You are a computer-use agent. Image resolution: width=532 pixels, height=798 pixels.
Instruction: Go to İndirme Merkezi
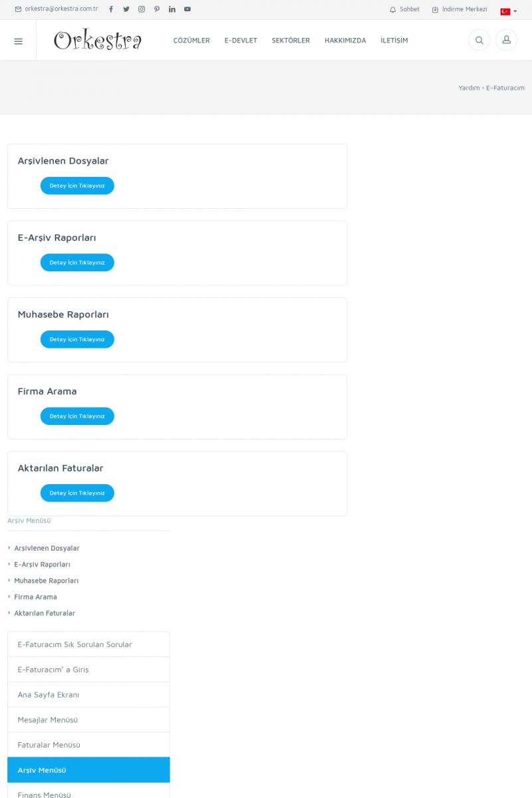pyautogui.click(x=460, y=9)
